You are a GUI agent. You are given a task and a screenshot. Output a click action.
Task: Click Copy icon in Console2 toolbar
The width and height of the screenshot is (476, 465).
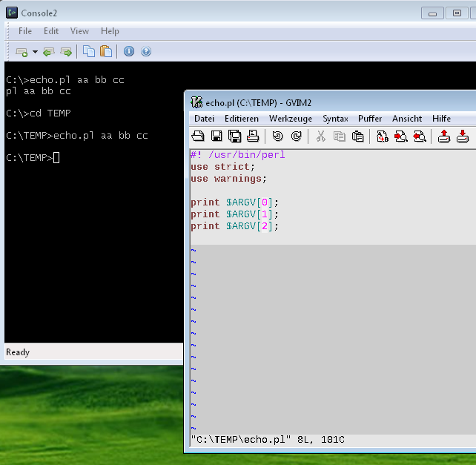coord(89,51)
